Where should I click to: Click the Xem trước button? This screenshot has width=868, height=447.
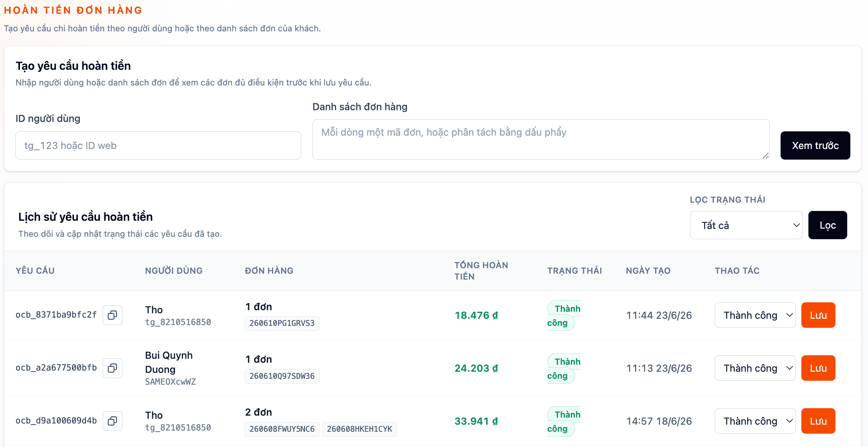(x=815, y=145)
